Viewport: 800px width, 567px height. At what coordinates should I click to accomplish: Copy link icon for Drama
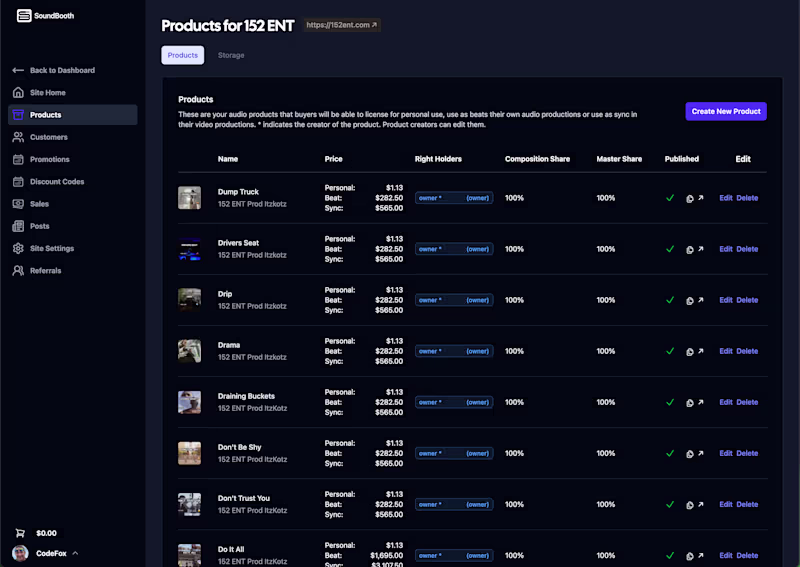pyautogui.click(x=690, y=352)
